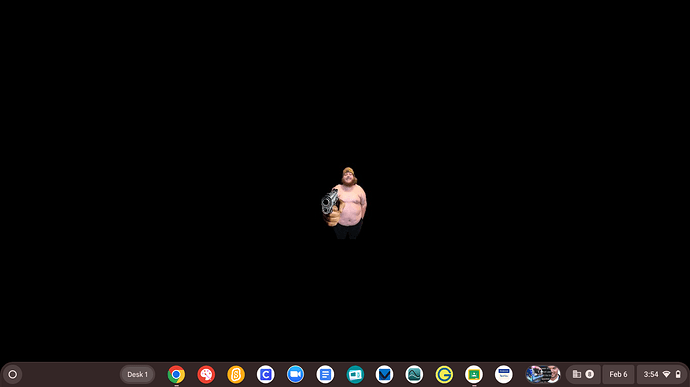690x387 pixels.
Task: Launch the teal wave graph app
Action: coord(414,375)
